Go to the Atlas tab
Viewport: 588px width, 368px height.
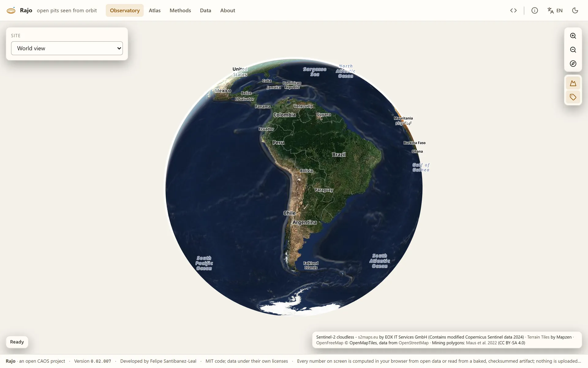[155, 10]
